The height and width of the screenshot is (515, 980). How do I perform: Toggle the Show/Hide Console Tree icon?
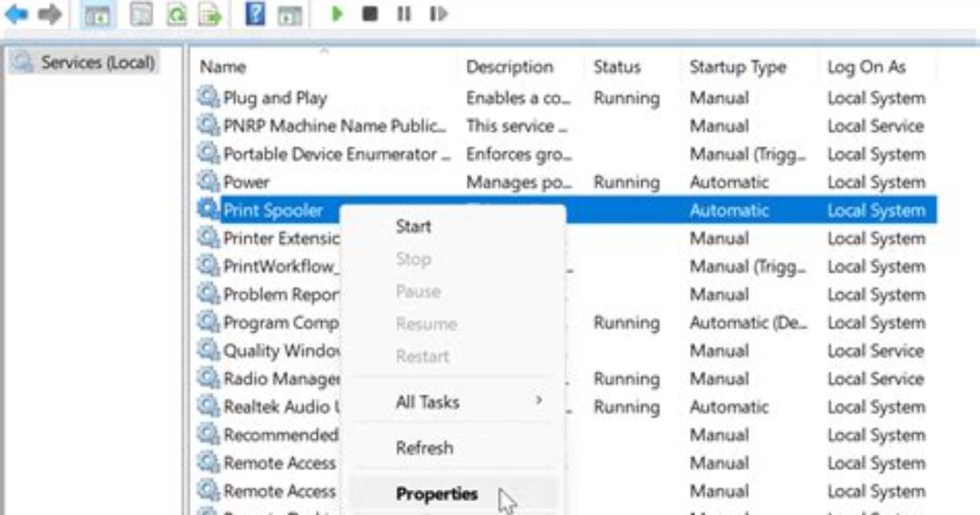click(x=97, y=15)
